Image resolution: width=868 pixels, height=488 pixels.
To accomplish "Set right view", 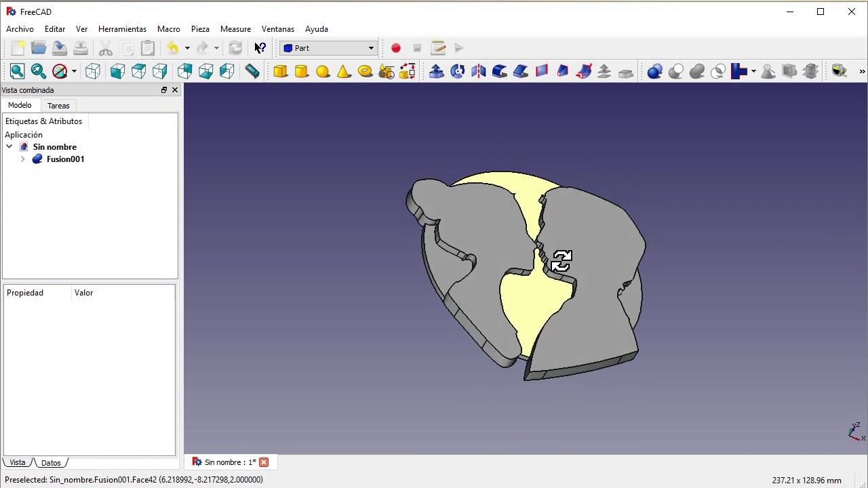I will (x=159, y=71).
